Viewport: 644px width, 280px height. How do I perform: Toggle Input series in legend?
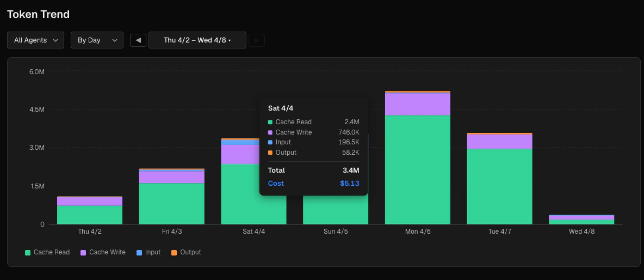coord(148,252)
